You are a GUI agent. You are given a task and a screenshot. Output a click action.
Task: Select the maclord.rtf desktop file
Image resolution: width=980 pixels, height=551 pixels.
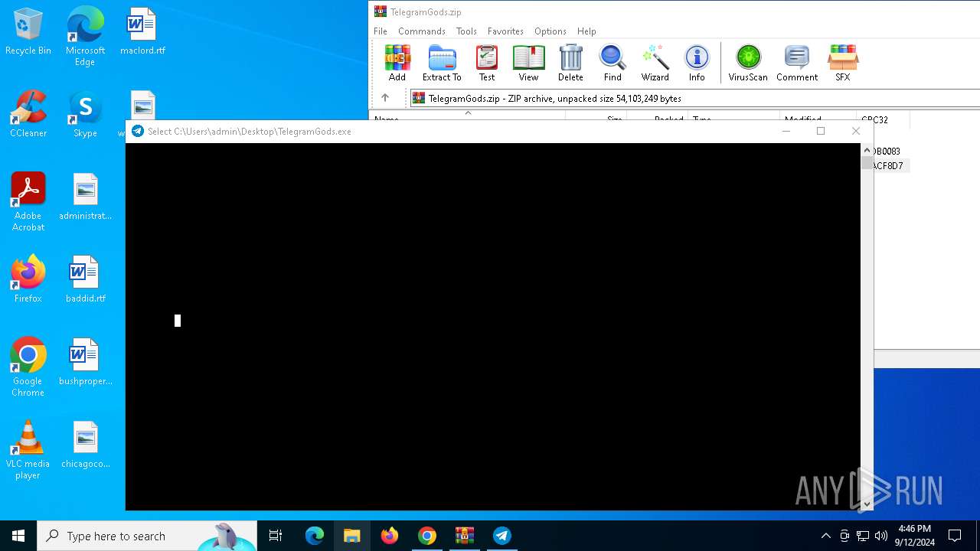142,31
